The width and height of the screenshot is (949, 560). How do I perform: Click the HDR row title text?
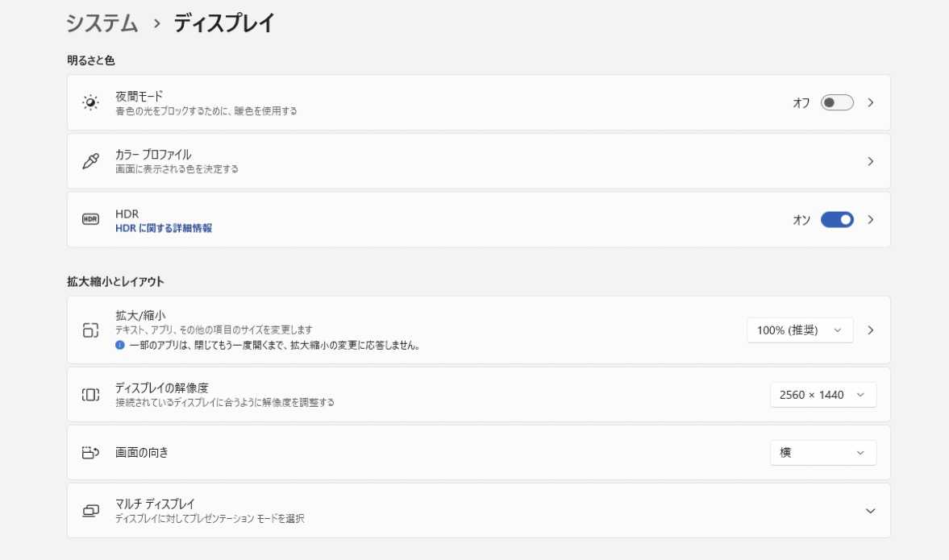click(x=127, y=214)
